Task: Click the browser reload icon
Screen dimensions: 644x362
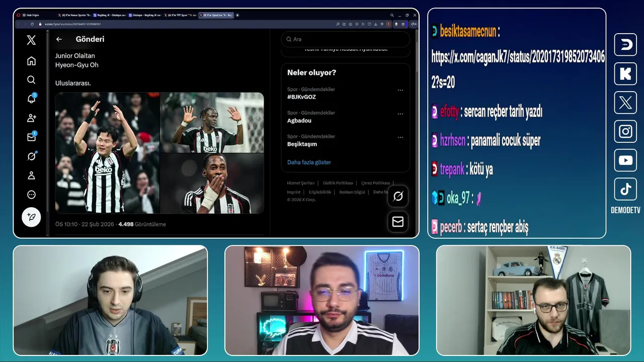Action: tap(32, 24)
